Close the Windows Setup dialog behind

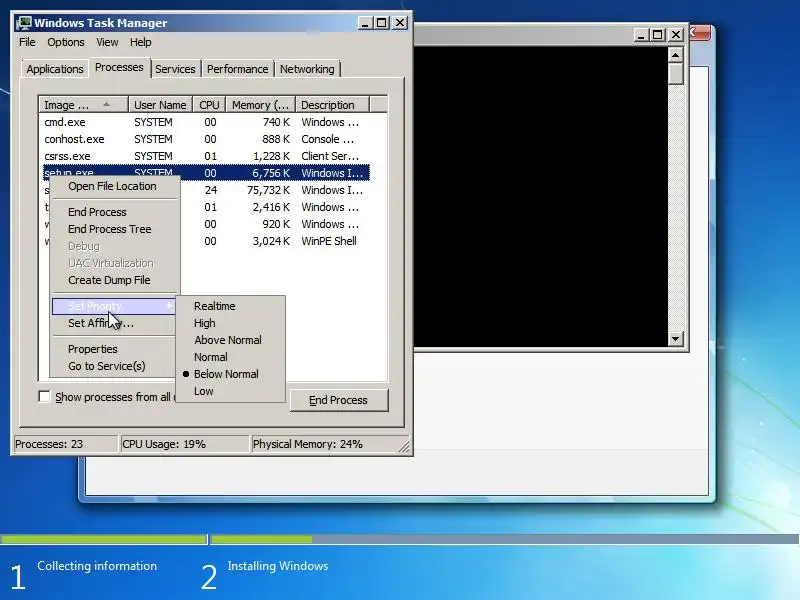(x=700, y=33)
